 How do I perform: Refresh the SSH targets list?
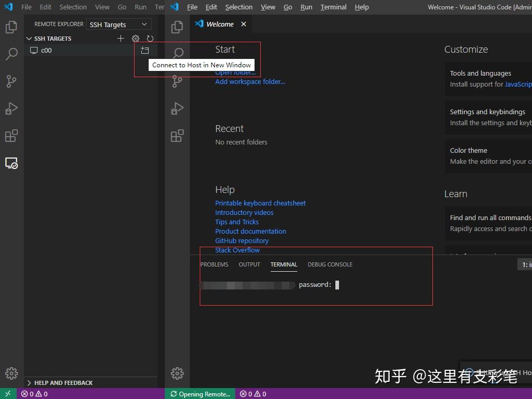[150, 38]
